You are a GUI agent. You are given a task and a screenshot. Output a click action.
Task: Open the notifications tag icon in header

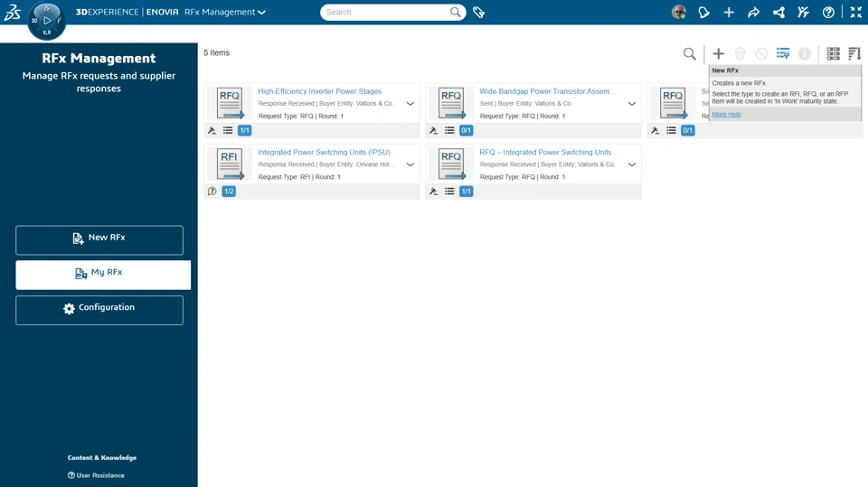tap(703, 12)
